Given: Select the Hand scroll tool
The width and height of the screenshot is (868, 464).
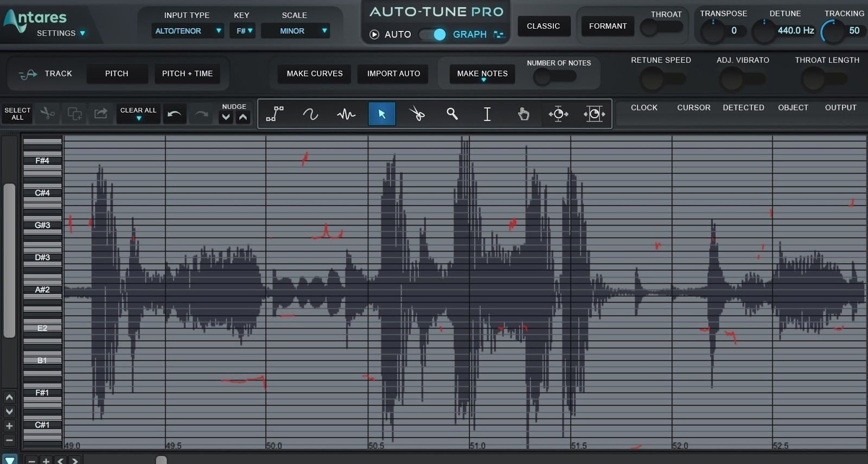Looking at the screenshot, I should point(523,114).
